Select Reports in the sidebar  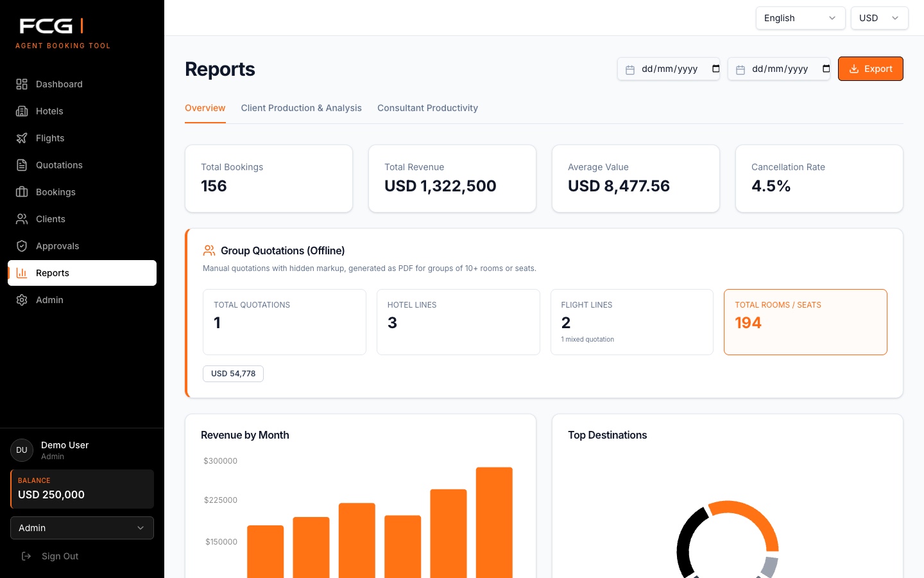[82, 273]
